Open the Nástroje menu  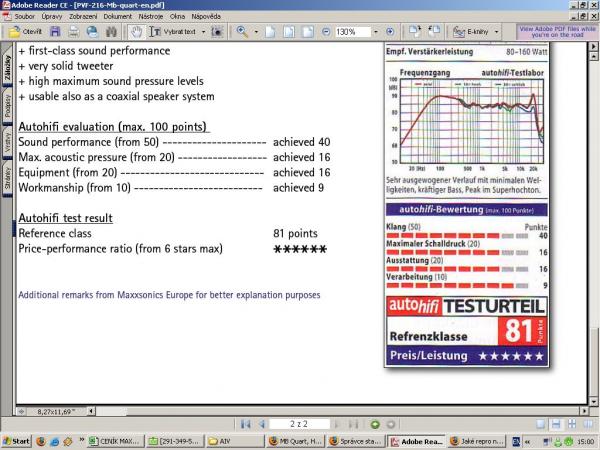click(153, 17)
